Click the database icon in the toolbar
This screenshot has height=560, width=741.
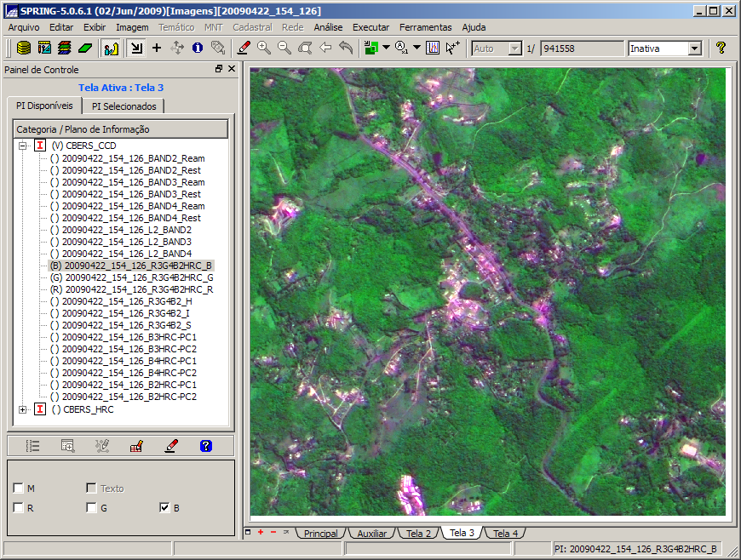pyautogui.click(x=24, y=49)
